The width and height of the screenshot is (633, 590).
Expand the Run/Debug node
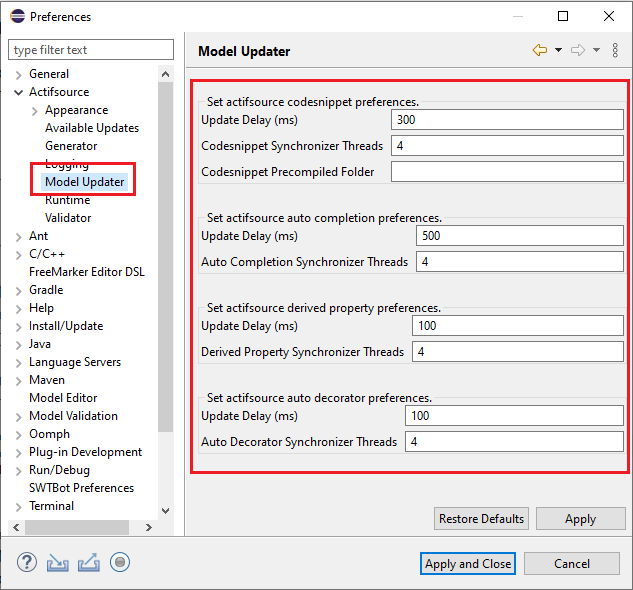coord(18,471)
